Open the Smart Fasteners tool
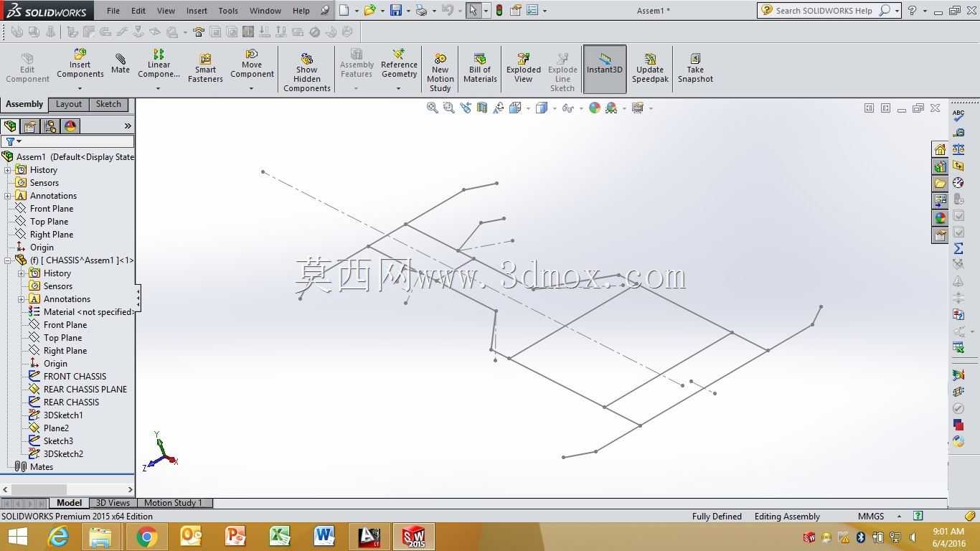This screenshot has width=980, height=551. pos(205,67)
